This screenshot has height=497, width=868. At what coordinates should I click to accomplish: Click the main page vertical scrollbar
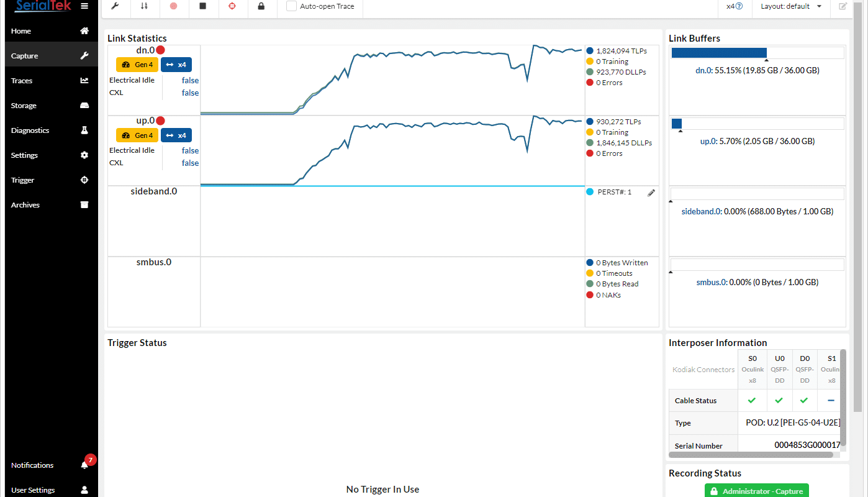(x=857, y=208)
